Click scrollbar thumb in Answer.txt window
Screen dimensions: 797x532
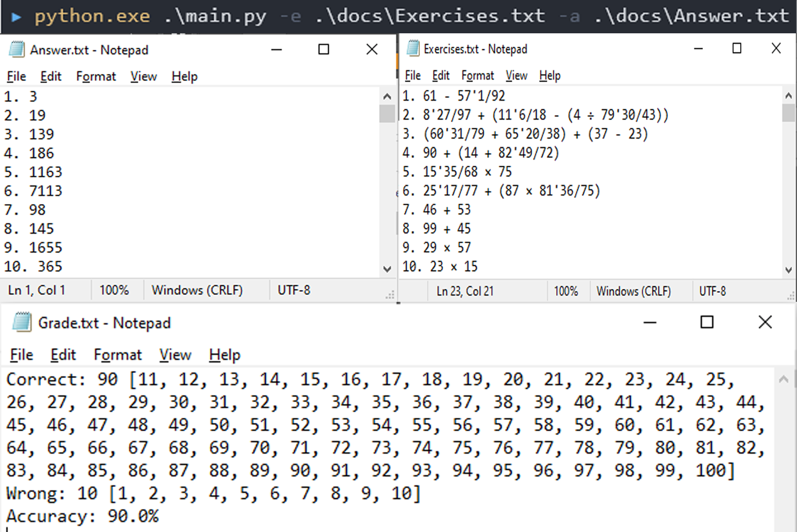(x=387, y=113)
